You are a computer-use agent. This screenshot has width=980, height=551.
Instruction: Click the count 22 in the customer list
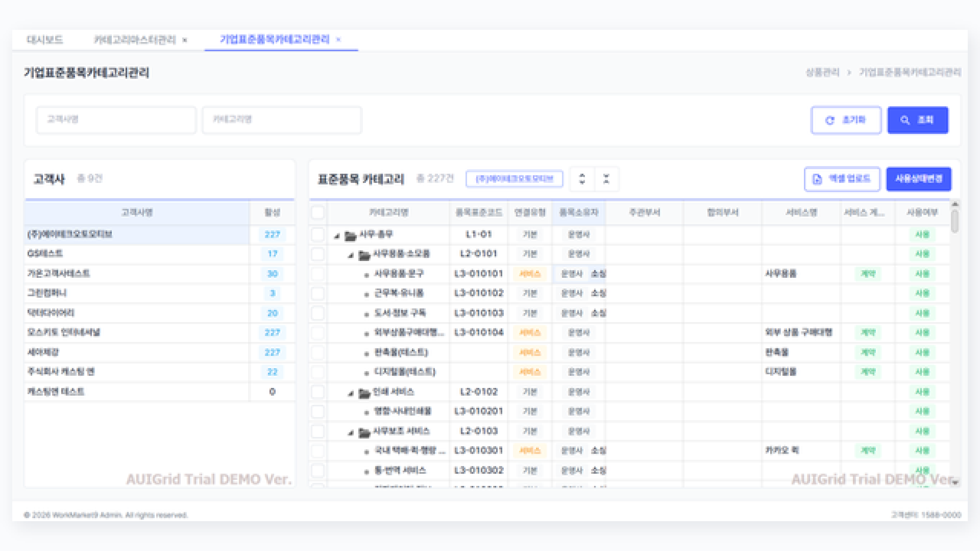point(272,372)
